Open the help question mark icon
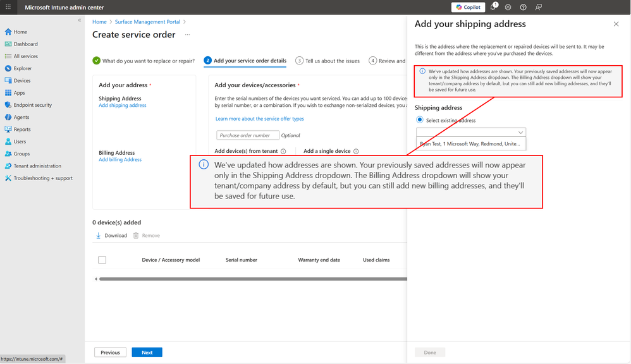 point(523,7)
